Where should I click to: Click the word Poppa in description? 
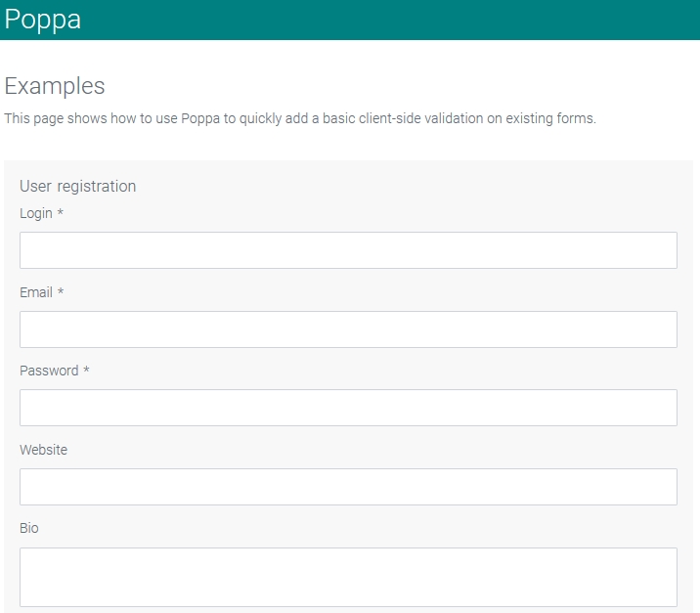click(x=200, y=119)
